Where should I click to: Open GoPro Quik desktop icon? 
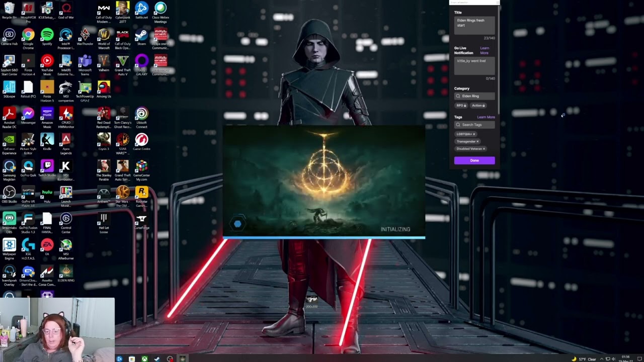point(28,169)
